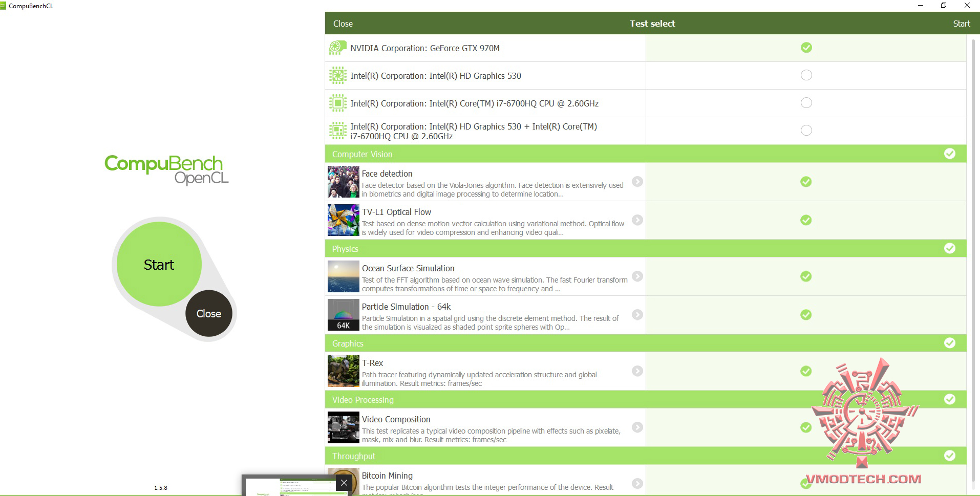Toggle all Throughput tests
The width and height of the screenshot is (980, 496).
(x=950, y=456)
